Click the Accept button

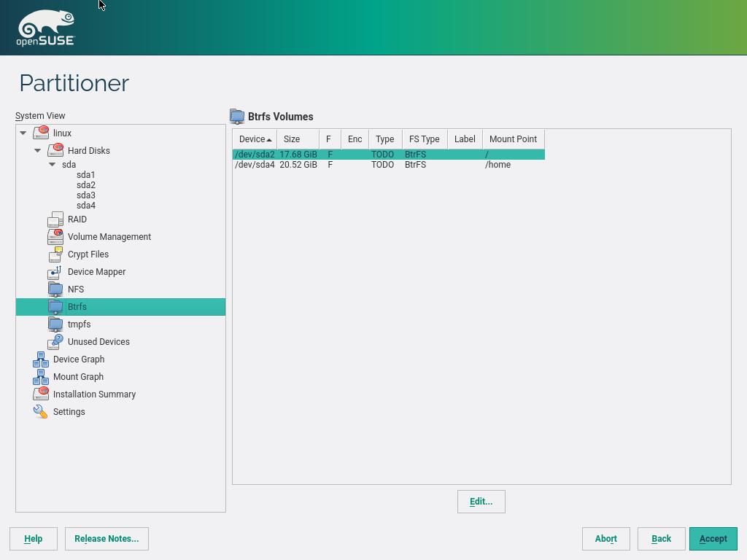pyautogui.click(x=713, y=539)
